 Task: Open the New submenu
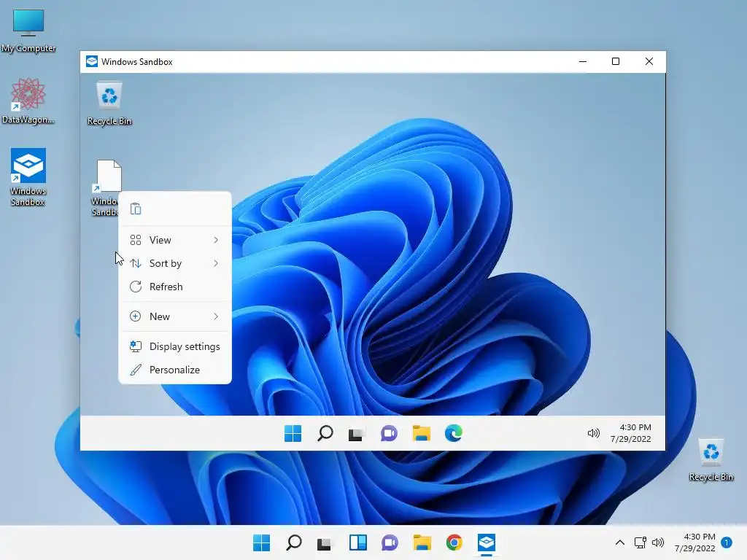click(x=175, y=316)
